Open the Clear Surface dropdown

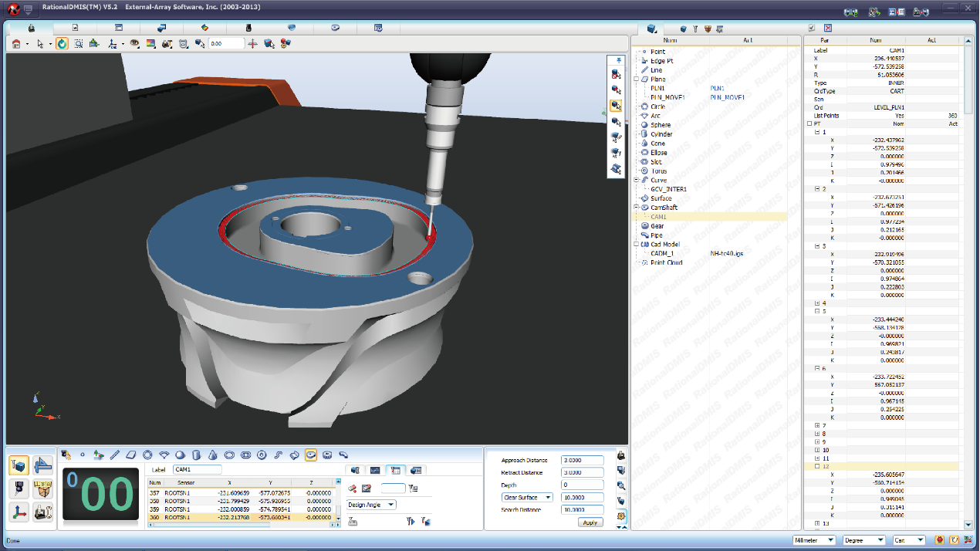point(527,498)
